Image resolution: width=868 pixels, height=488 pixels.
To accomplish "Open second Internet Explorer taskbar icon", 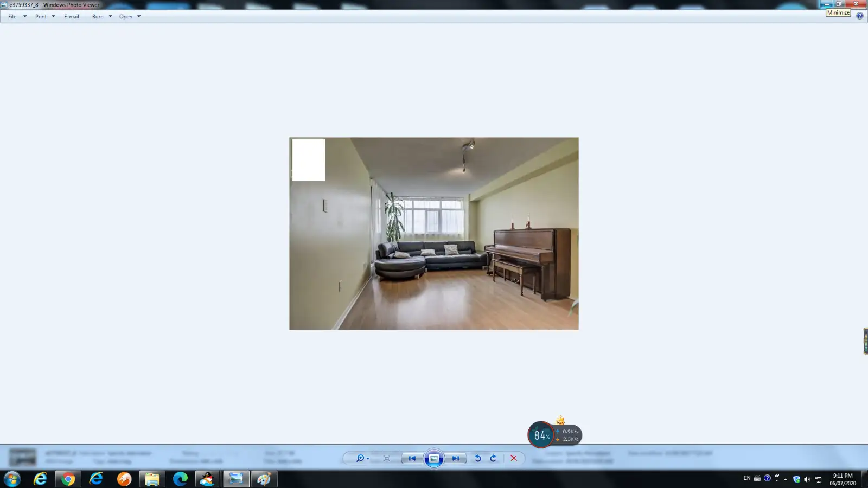I will click(97, 479).
